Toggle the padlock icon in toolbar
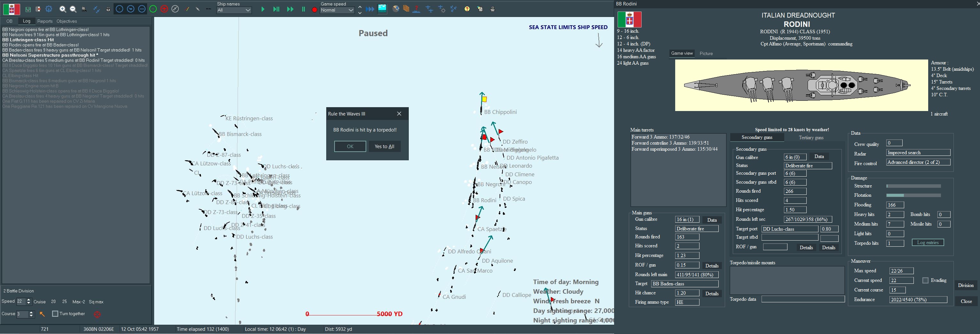 (x=108, y=9)
